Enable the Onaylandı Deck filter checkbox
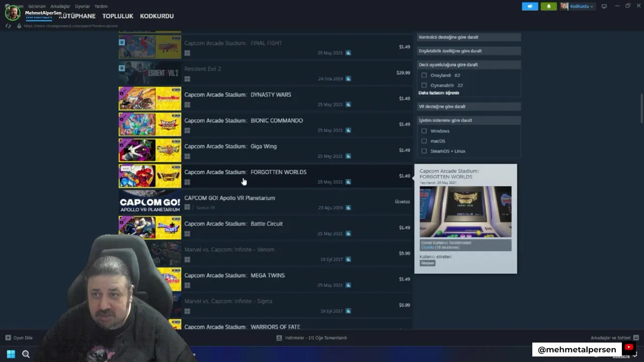This screenshot has width=644, height=362. tap(424, 75)
